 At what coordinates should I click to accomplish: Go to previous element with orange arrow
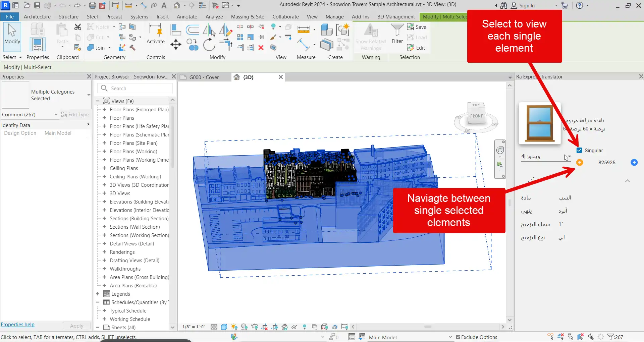click(580, 163)
